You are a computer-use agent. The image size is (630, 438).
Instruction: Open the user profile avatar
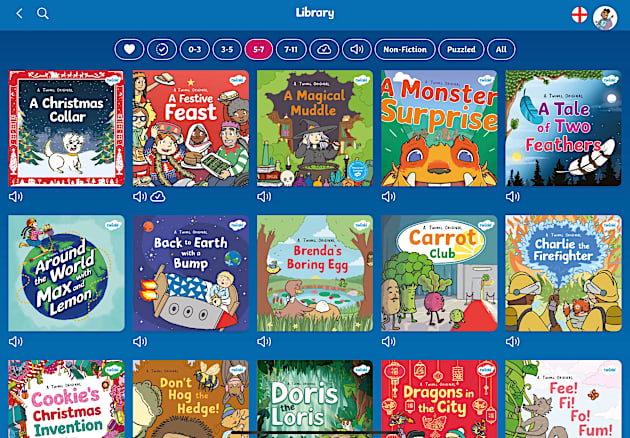pos(605,18)
